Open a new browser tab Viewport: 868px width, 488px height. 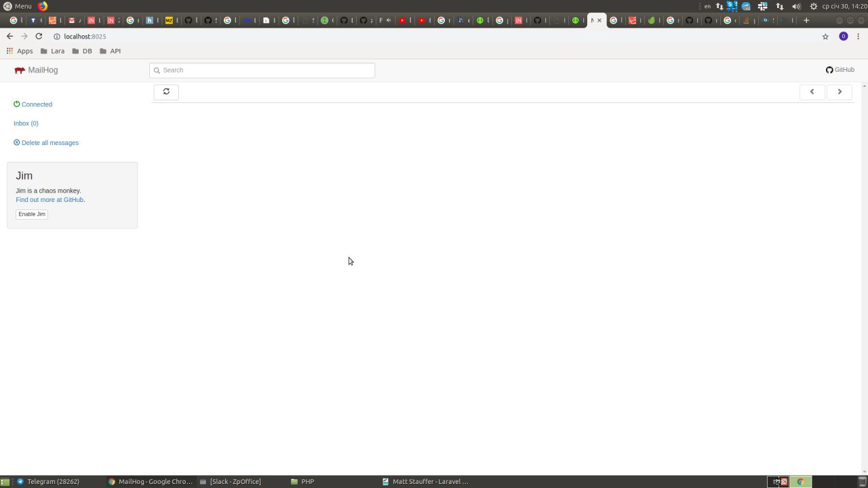pos(806,20)
